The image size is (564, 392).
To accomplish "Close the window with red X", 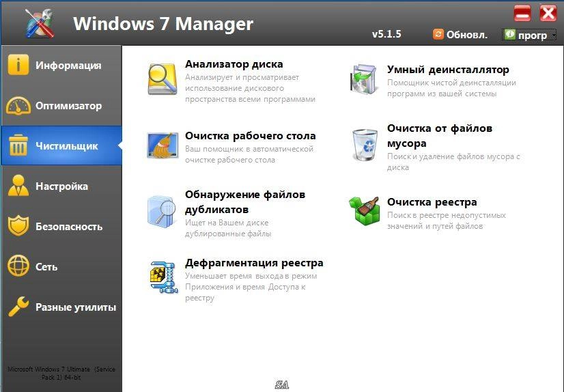I will pos(548,14).
